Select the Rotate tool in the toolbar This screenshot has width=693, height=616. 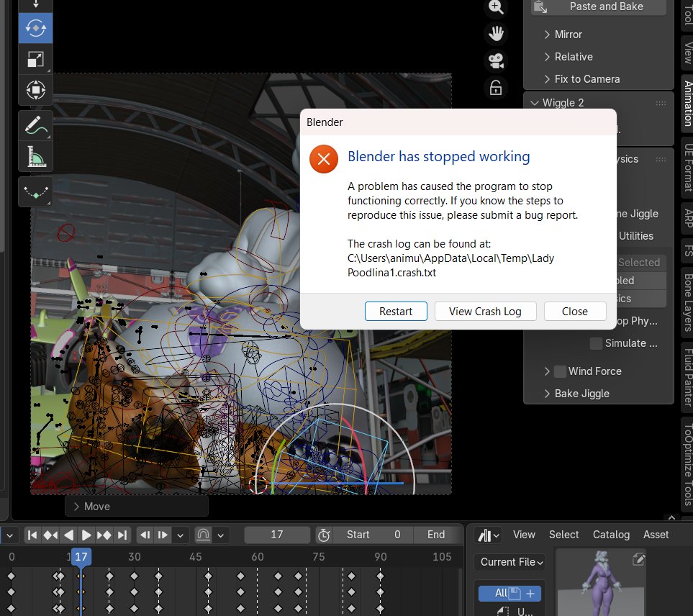(x=35, y=28)
